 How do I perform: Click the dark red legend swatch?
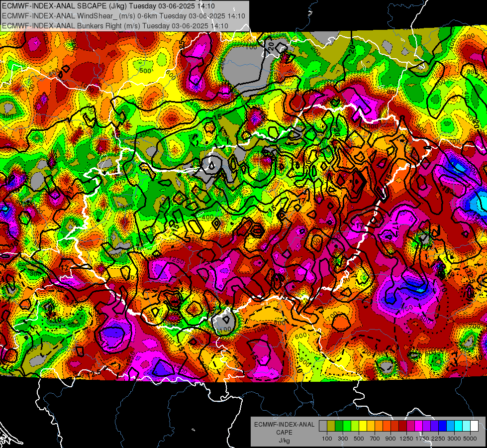(403, 426)
